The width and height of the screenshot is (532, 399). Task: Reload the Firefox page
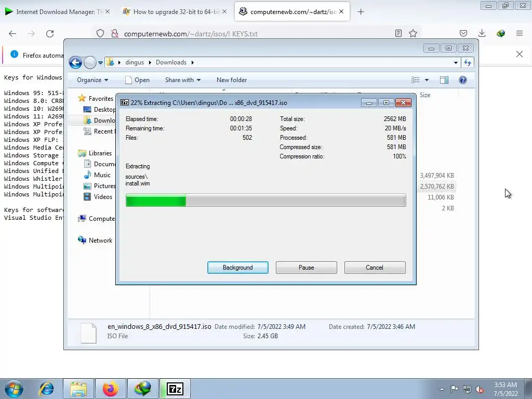(50, 34)
